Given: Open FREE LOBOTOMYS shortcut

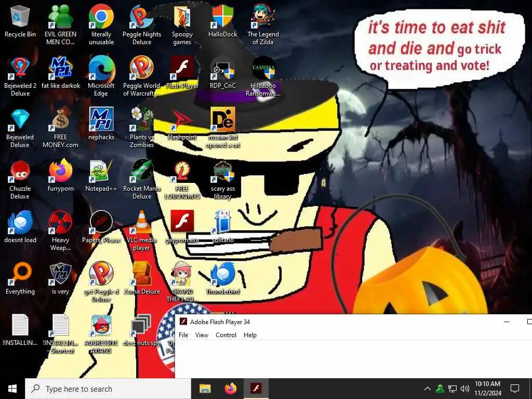Looking at the screenshot, I should click(x=182, y=179).
